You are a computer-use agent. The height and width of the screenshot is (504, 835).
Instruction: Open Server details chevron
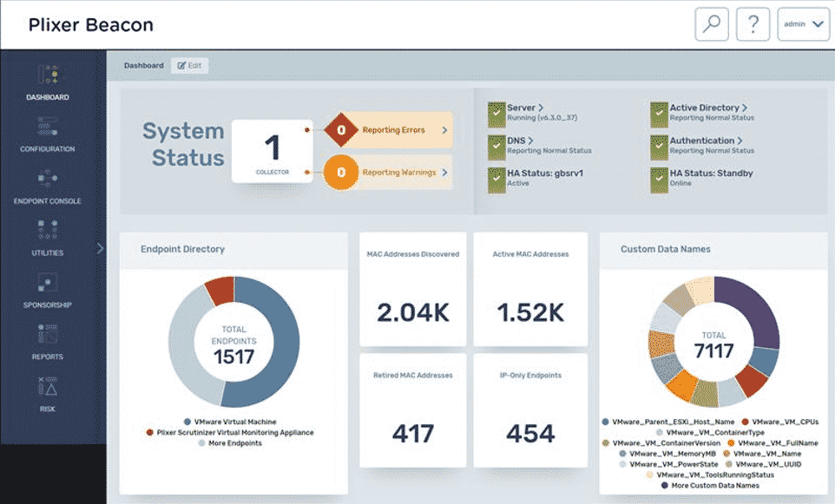541,108
